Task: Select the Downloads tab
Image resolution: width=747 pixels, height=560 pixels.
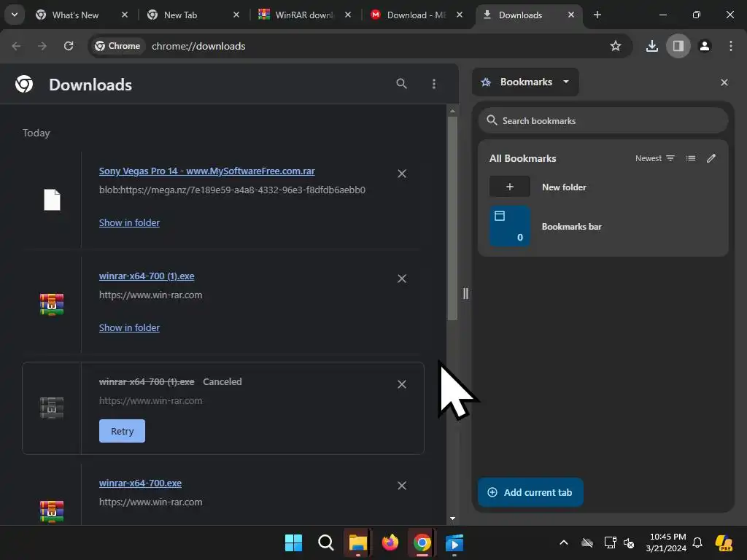Action: point(519,15)
